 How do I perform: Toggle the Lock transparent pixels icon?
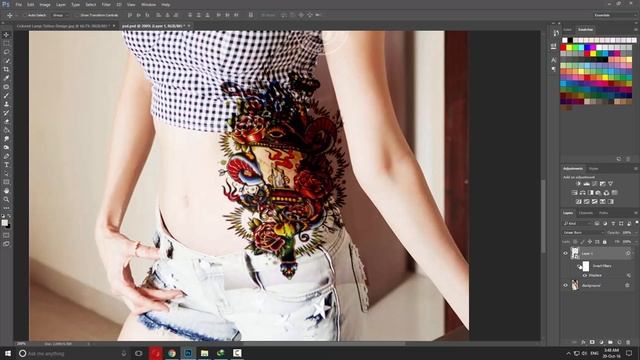point(575,242)
